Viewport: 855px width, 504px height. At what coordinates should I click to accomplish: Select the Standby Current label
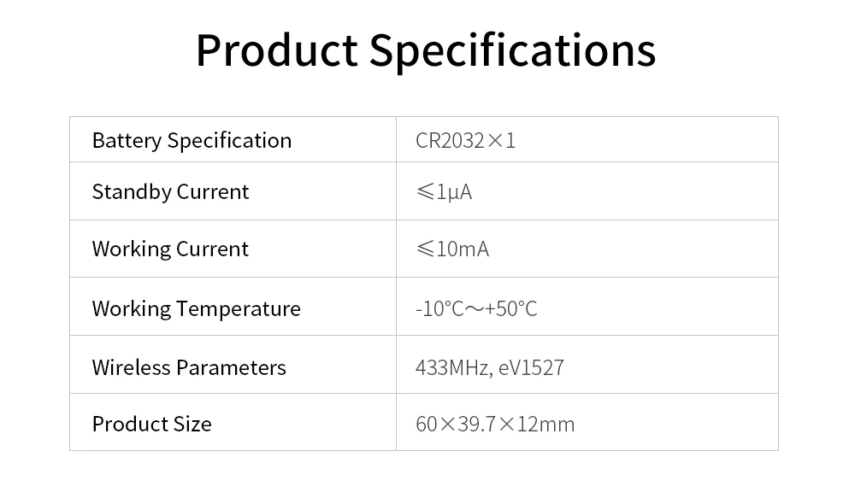170,192
